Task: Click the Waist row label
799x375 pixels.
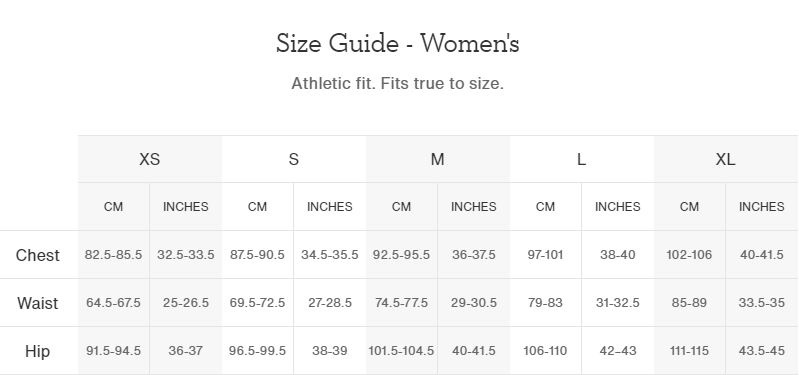Action: pyautogui.click(x=38, y=303)
